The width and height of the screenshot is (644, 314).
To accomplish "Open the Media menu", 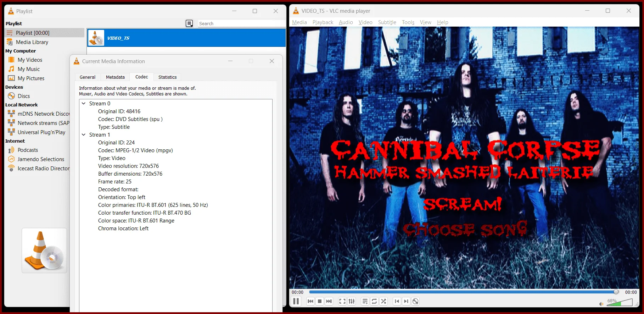I will 299,22.
